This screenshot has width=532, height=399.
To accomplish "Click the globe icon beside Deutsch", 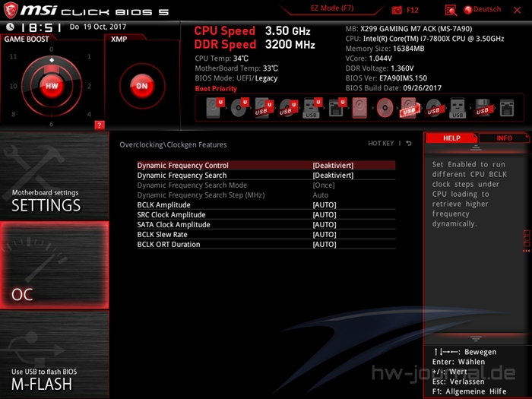I will click(468, 10).
